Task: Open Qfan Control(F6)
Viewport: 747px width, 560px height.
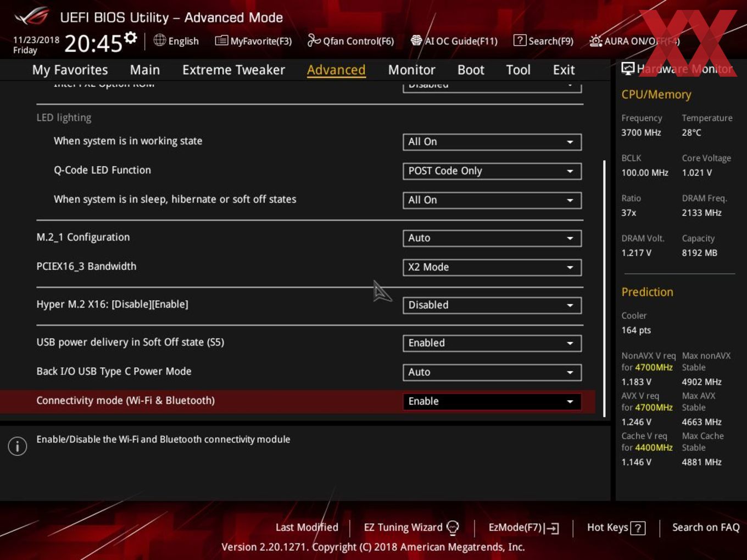Action: click(350, 41)
